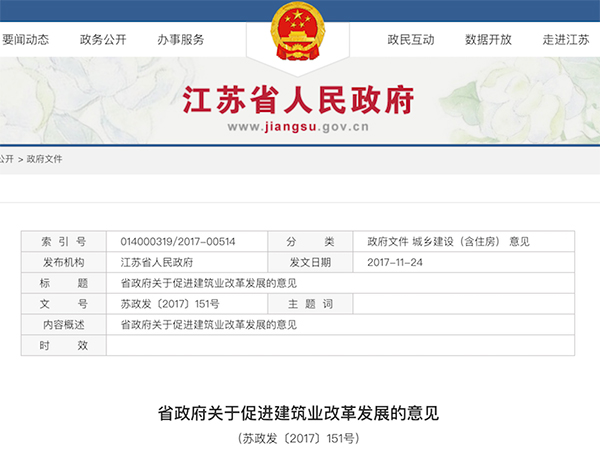Click the 政府文件 城乡建设 classification value
Image resolution: width=600 pixels, height=473 pixels.
[x=448, y=242]
